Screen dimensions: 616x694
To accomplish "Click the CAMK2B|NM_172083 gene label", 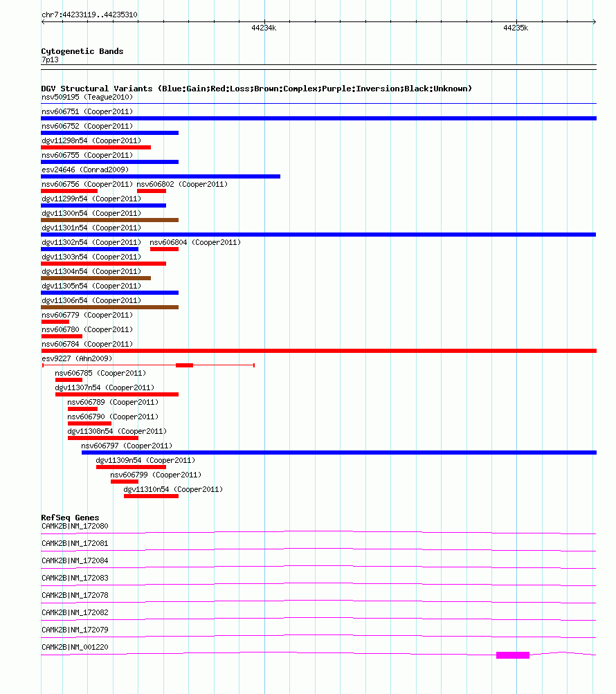I will click(75, 578).
